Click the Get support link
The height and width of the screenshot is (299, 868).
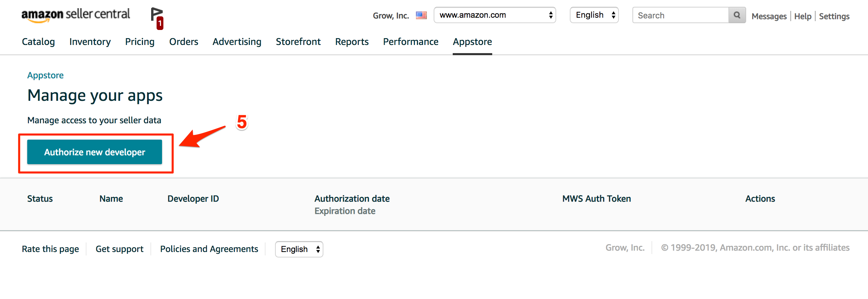tap(119, 249)
